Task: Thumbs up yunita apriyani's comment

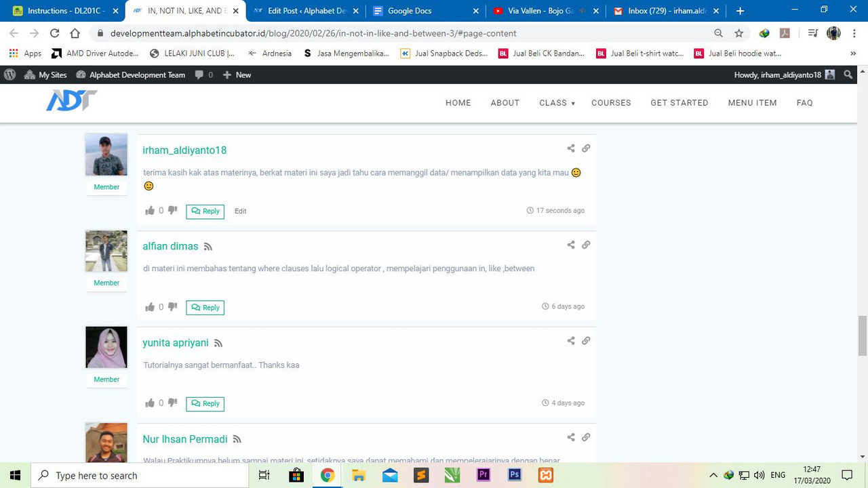Action: click(x=150, y=403)
